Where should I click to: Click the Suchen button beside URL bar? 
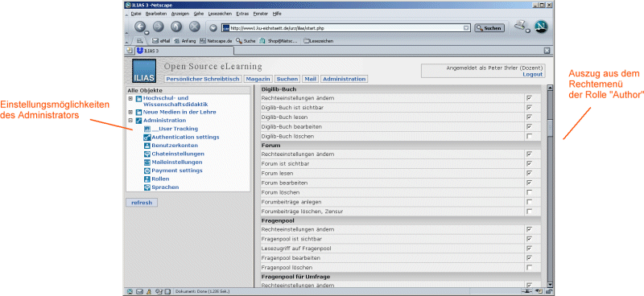coord(489,28)
